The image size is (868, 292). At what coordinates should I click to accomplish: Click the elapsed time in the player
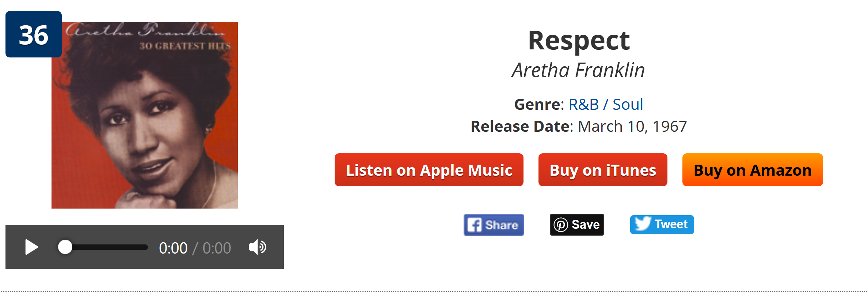pos(173,248)
